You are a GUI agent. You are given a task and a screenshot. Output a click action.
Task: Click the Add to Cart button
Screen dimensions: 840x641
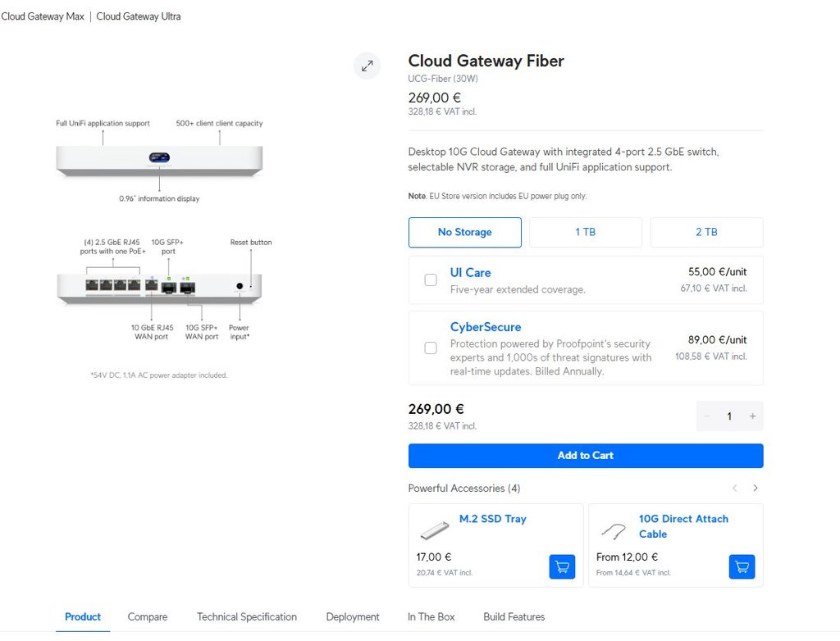(586, 456)
